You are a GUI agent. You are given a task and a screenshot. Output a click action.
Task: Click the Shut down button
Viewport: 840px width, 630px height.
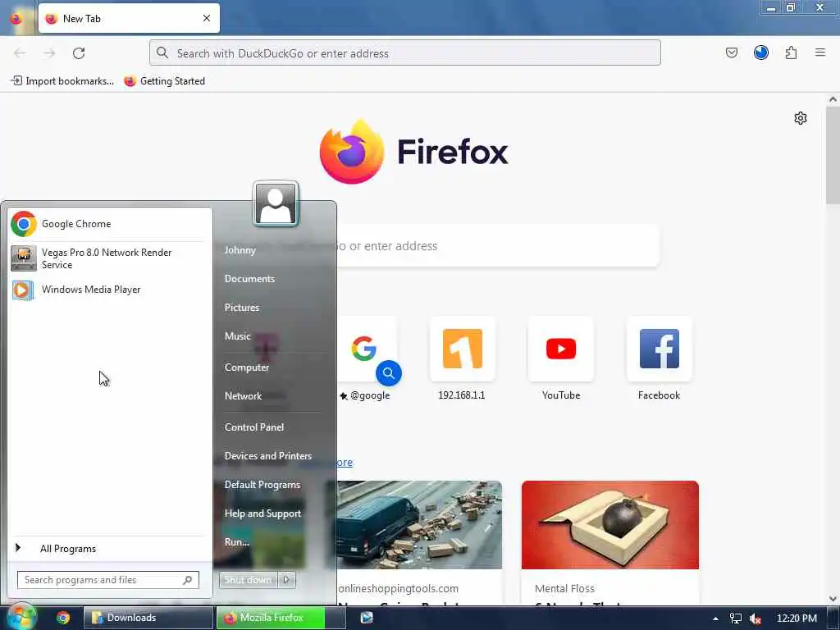click(x=248, y=580)
